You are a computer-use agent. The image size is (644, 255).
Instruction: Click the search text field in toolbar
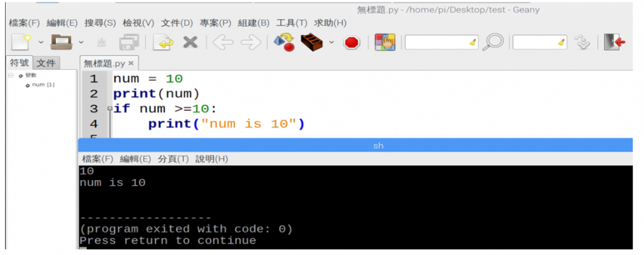[x=441, y=42]
